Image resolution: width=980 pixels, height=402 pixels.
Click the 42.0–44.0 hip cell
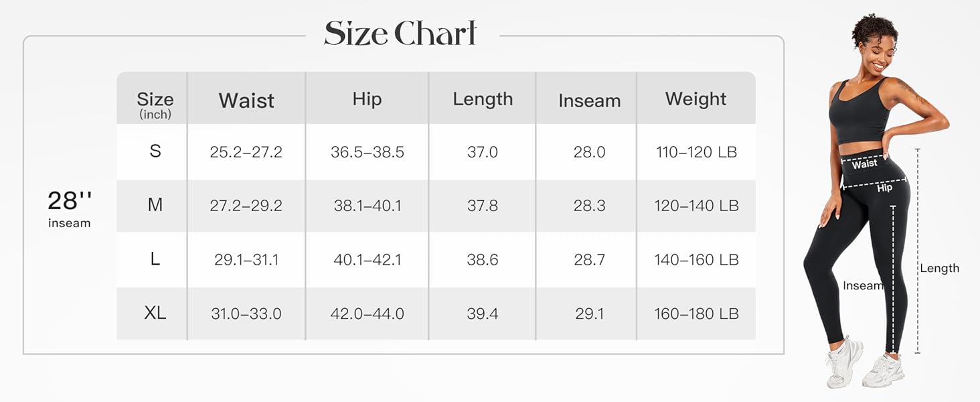point(367,314)
